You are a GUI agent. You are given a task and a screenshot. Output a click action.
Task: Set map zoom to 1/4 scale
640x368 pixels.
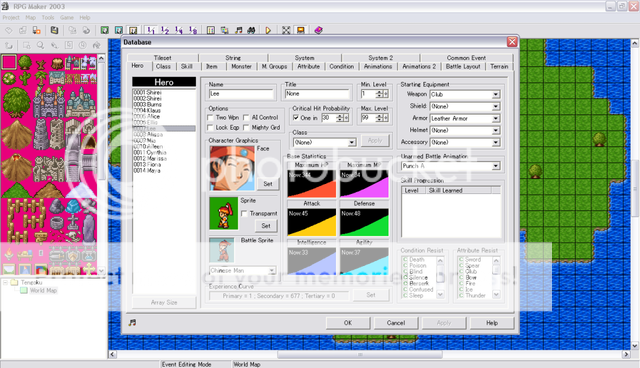coord(179,30)
